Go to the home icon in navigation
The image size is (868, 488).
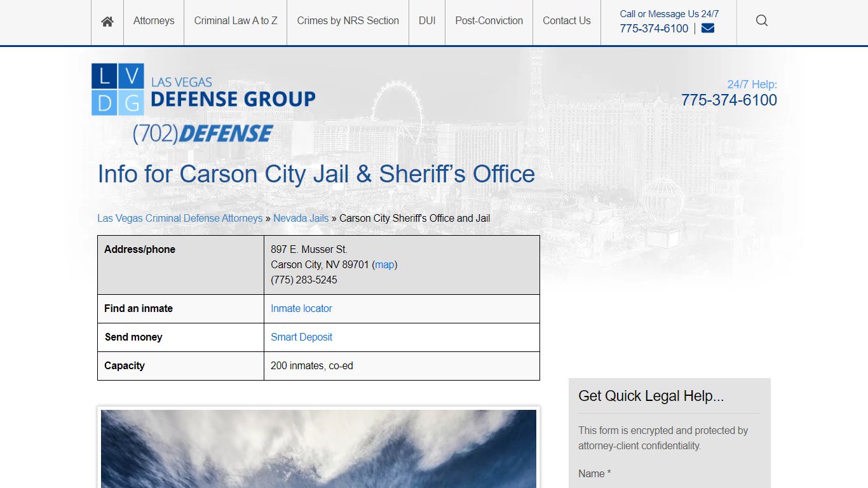[107, 21]
